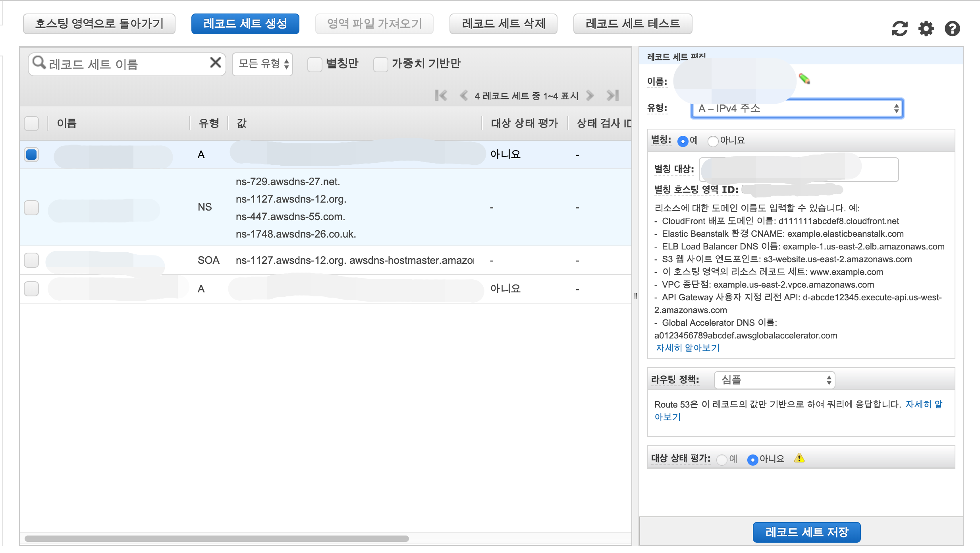Viewport: 980px width, 553px height.
Task: Go to last page of record sets
Action: click(x=613, y=95)
